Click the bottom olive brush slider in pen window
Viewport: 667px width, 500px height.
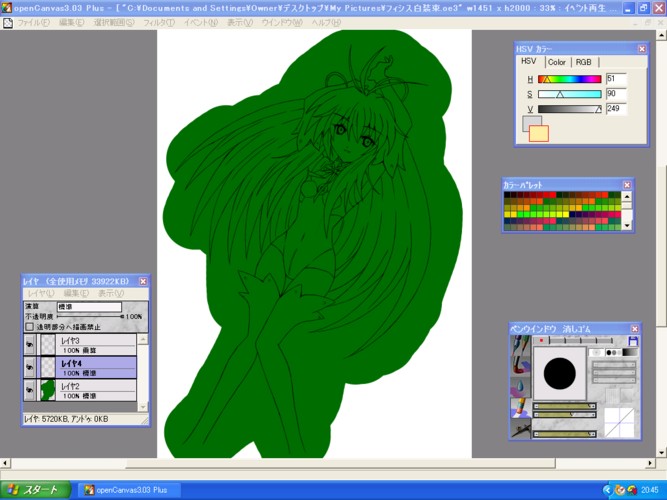(x=564, y=434)
